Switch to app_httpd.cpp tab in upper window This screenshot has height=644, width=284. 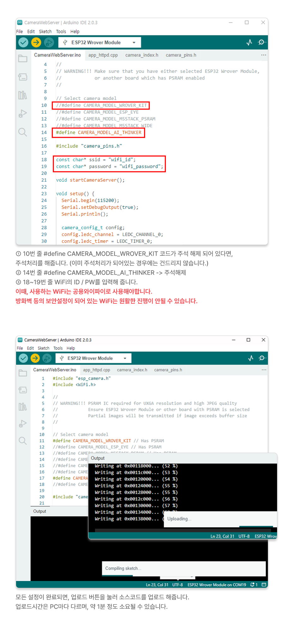(x=103, y=55)
